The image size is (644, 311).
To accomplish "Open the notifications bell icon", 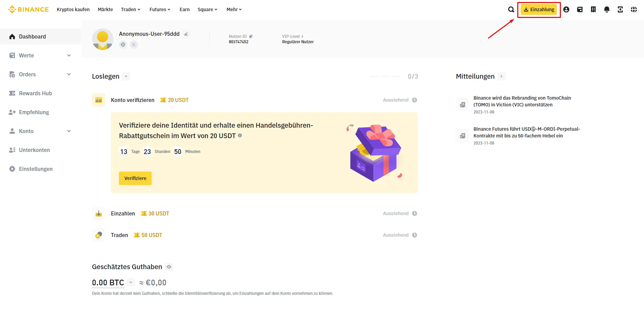I will [x=606, y=9].
